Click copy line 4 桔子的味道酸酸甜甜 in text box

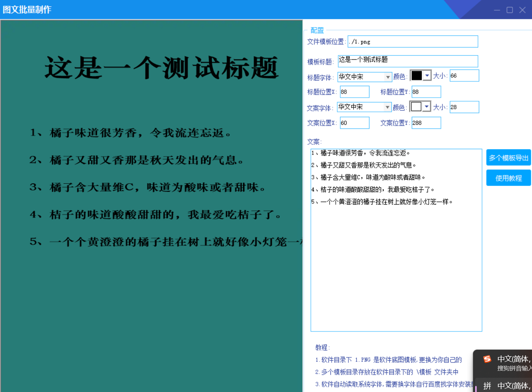pos(373,189)
